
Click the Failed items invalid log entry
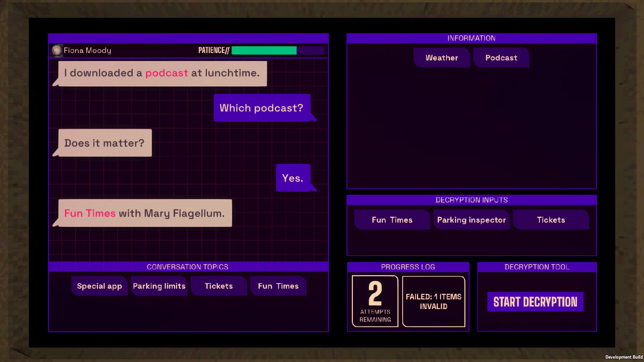(433, 301)
